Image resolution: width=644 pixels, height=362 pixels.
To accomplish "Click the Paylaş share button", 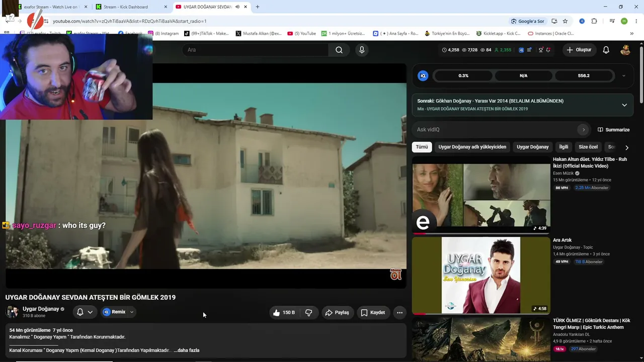I will pyautogui.click(x=337, y=312).
